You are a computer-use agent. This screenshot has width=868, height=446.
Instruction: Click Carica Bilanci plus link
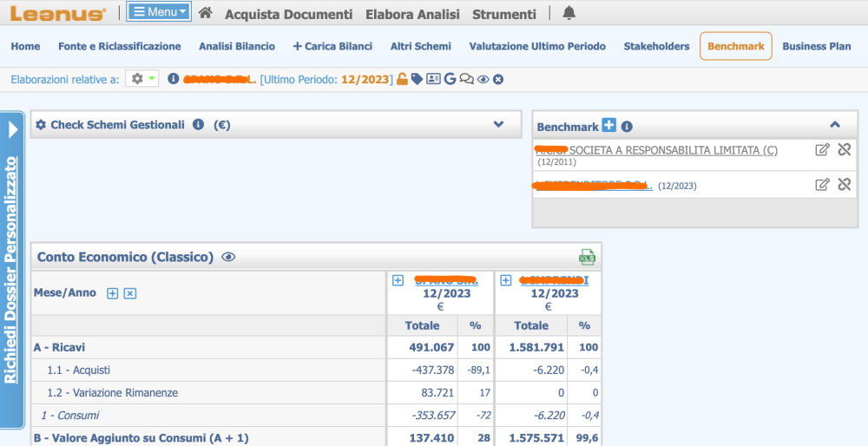[332, 47]
